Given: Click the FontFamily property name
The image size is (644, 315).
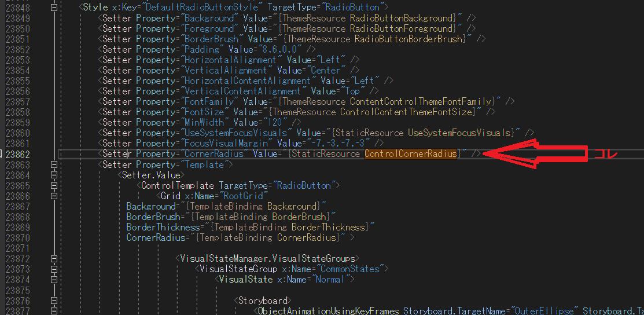Looking at the screenshot, I should click(209, 101).
